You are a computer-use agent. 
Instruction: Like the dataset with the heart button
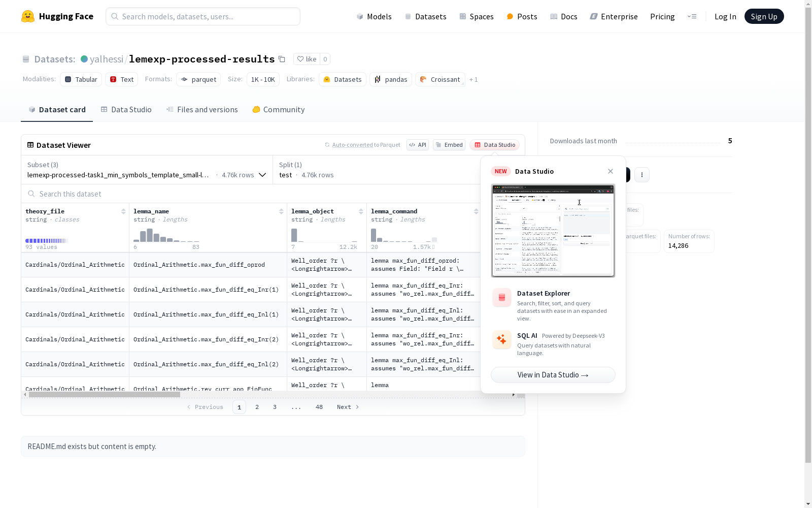(307, 59)
